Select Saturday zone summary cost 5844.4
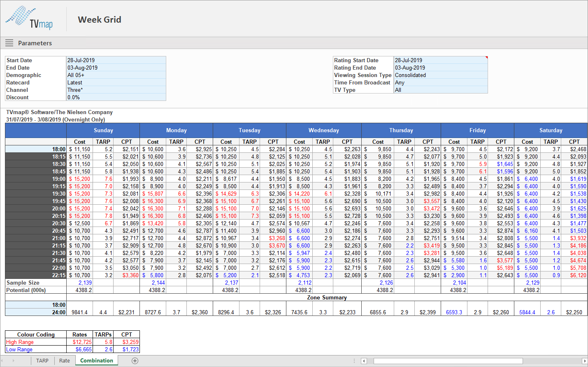The image size is (588, 367). (x=528, y=312)
